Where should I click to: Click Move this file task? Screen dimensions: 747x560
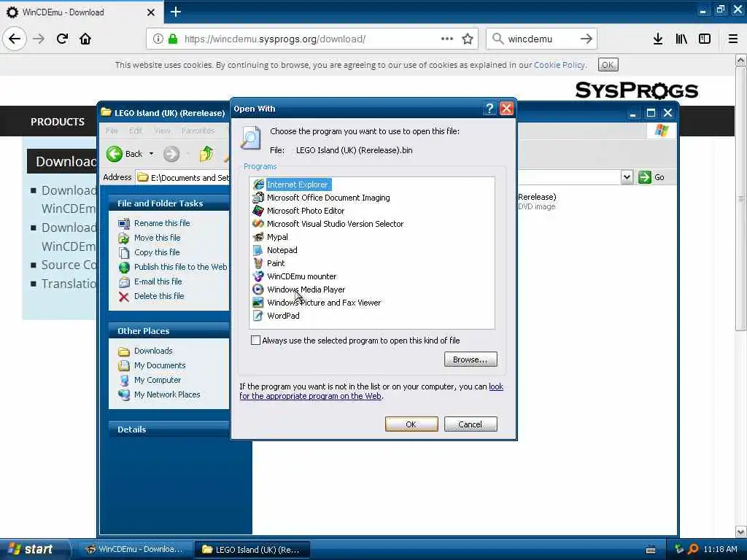[158, 238]
